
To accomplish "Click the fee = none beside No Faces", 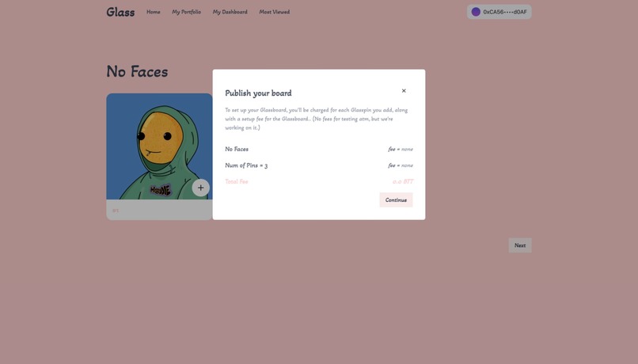I will [x=401, y=150].
